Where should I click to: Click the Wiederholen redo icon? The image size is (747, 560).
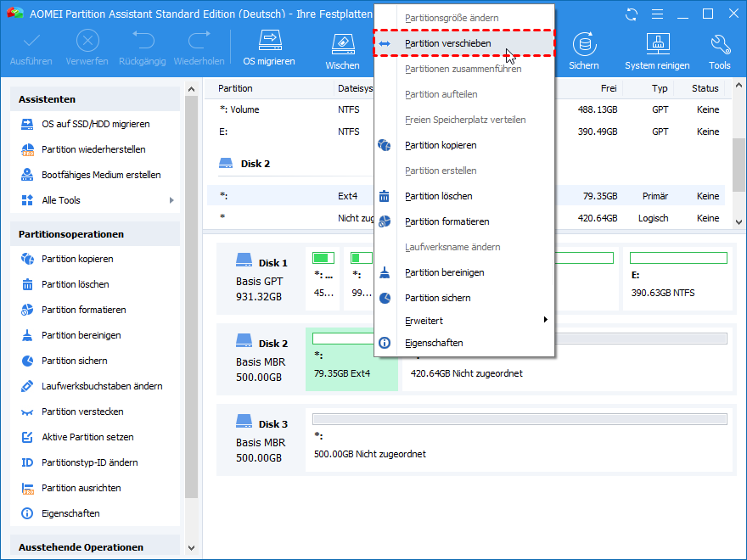coord(199,48)
